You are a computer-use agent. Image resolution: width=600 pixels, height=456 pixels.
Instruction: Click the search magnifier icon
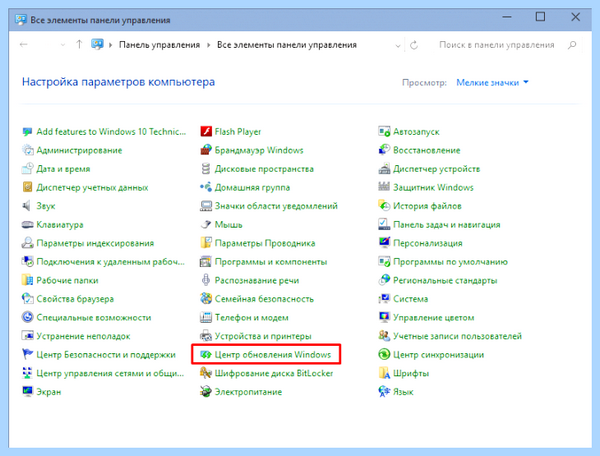pos(572,45)
